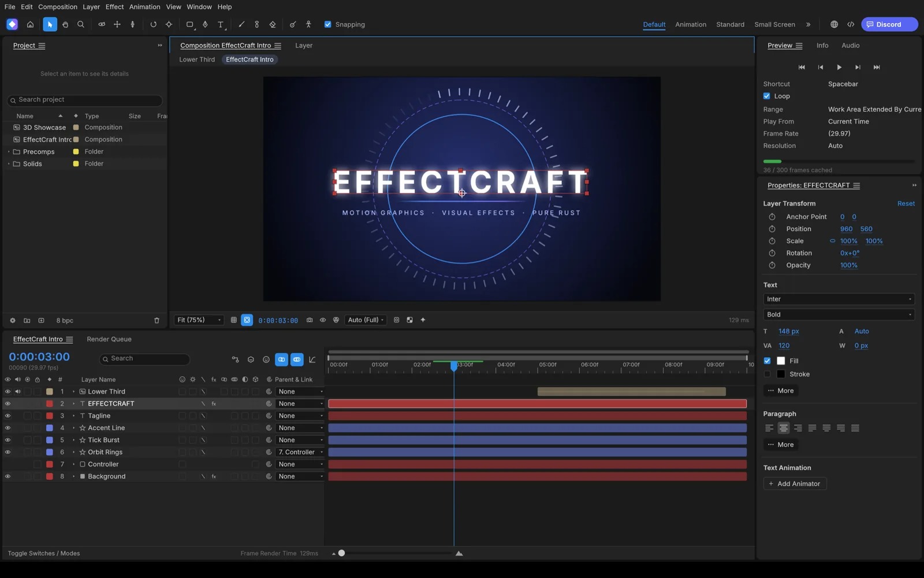
Task: Open the Bold font style dropdown
Action: click(839, 314)
